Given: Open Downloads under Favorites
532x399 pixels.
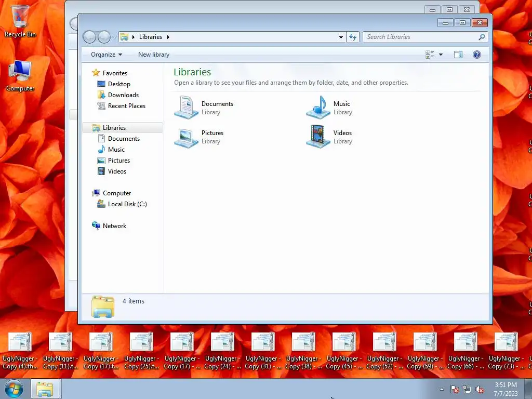Looking at the screenshot, I should tap(123, 95).
